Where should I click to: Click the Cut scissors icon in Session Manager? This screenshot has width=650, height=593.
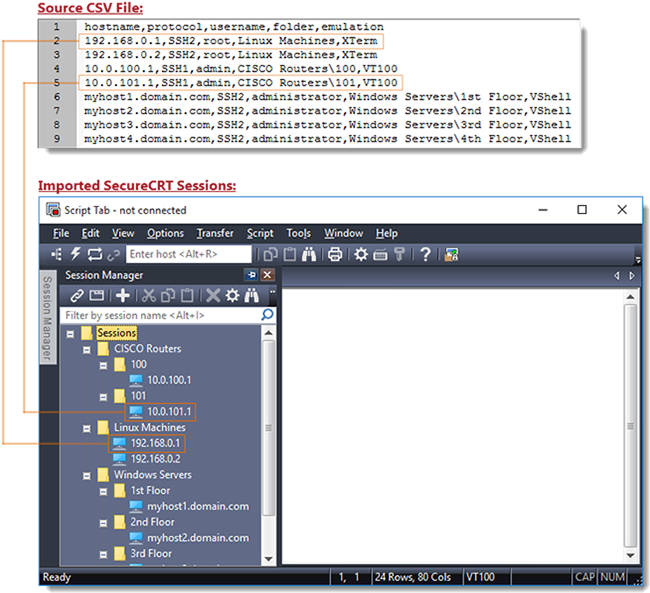point(149,295)
